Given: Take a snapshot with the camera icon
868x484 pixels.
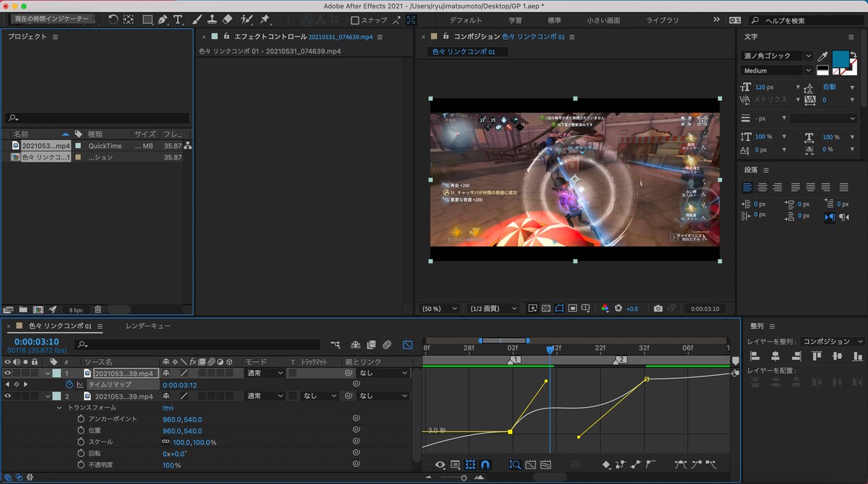Looking at the screenshot, I should (658, 308).
